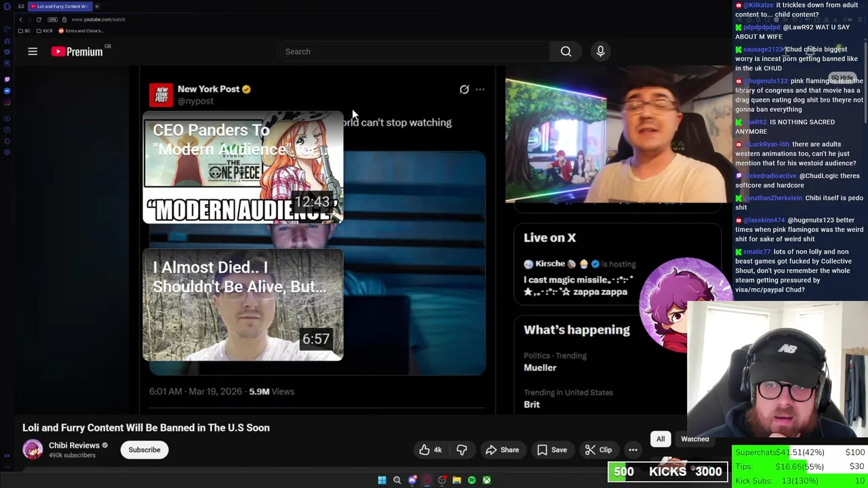Click the Grok icon on the post

[x=464, y=89]
